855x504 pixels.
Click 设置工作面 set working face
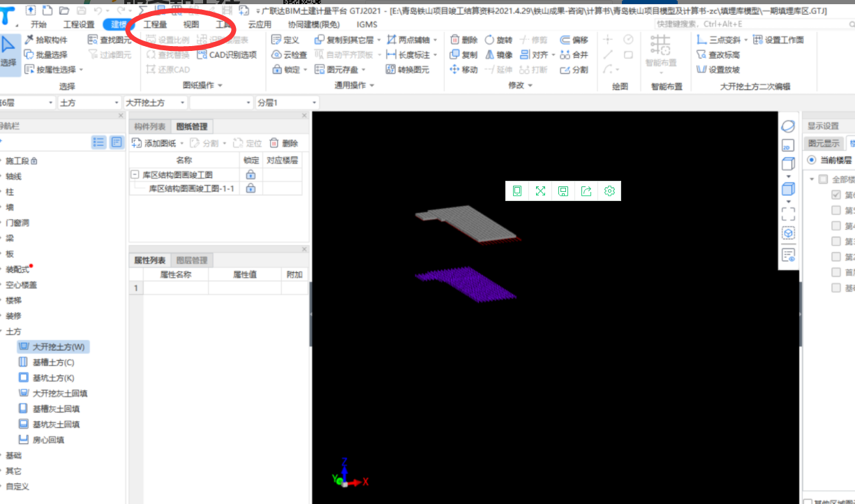point(778,40)
